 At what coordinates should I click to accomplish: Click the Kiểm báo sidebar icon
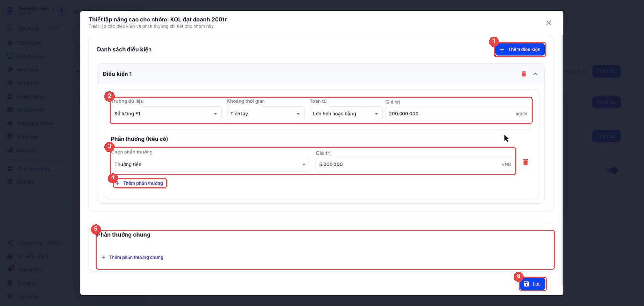click(10, 136)
